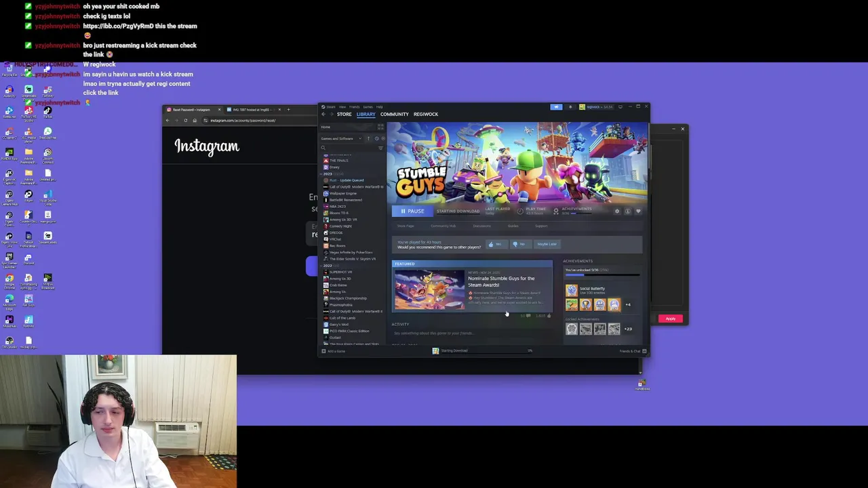Click the sort ascending arrow in library
868x488 pixels.
click(x=368, y=138)
